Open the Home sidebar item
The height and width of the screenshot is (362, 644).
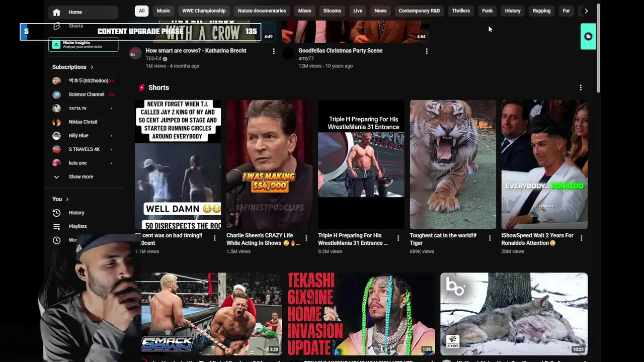pyautogui.click(x=84, y=12)
